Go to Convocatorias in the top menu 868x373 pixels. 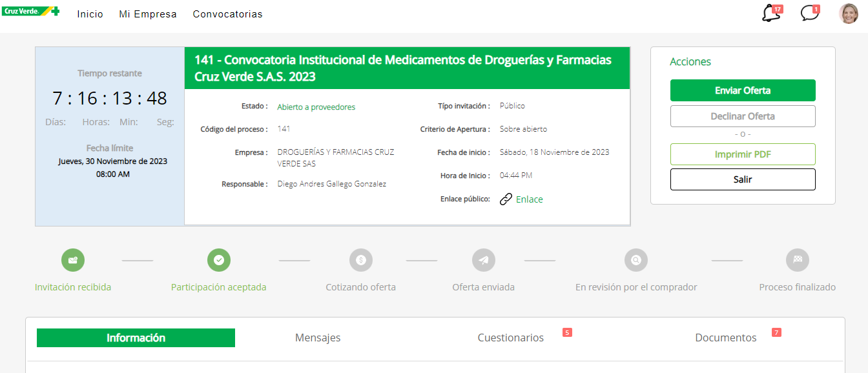[227, 14]
